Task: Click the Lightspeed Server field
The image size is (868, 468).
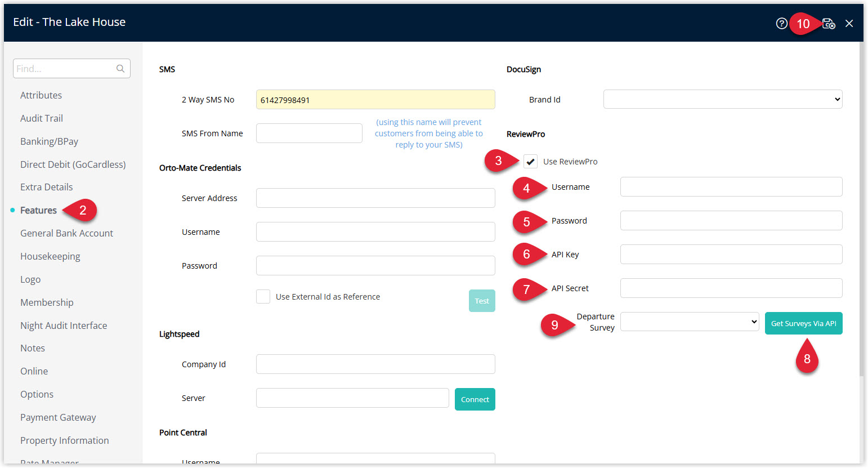Action: [x=352, y=398]
